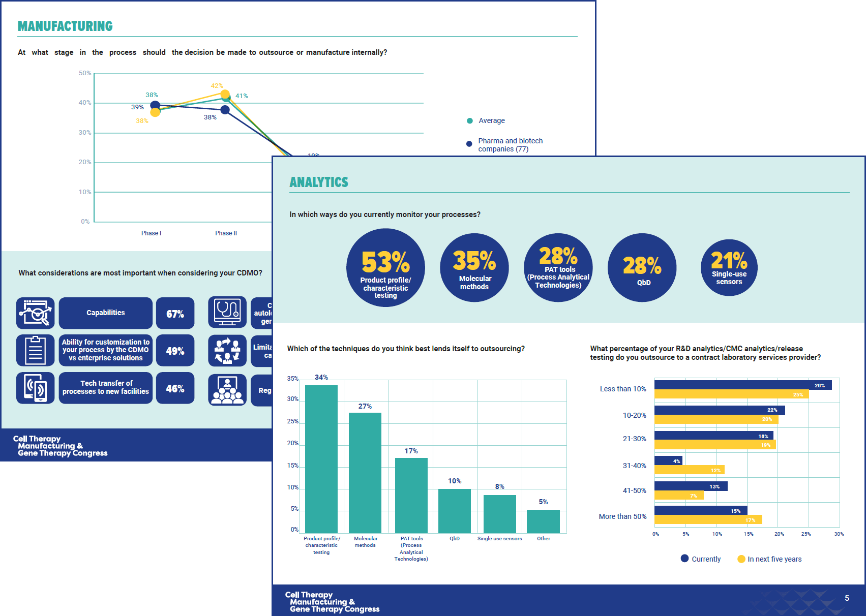Image resolution: width=866 pixels, height=616 pixels.
Task: Select the teal Average legend marker
Action: pyautogui.click(x=470, y=121)
